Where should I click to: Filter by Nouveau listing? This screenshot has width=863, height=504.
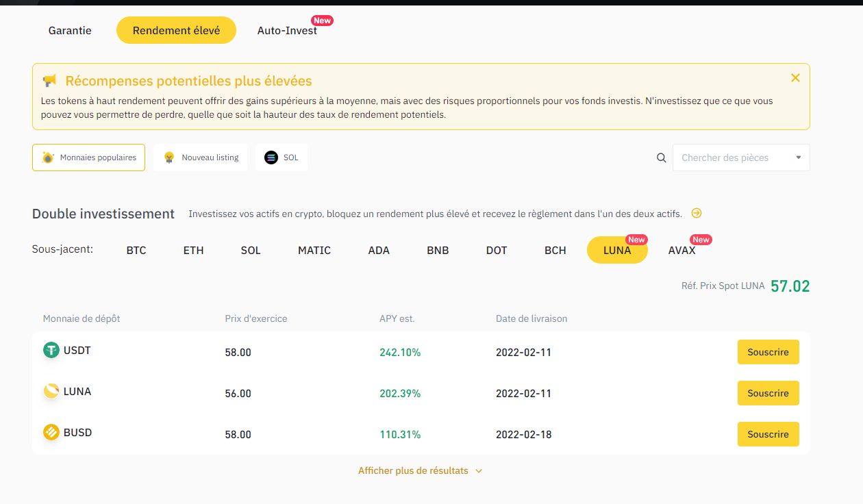[200, 157]
